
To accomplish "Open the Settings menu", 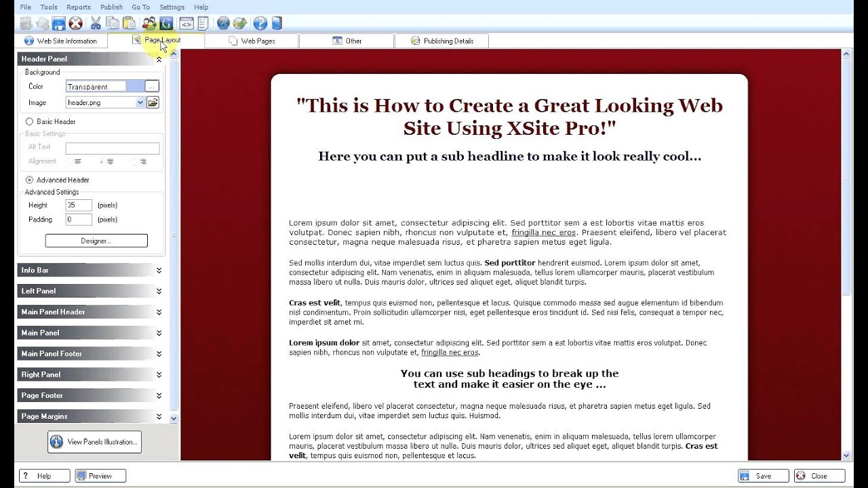I will point(172,7).
